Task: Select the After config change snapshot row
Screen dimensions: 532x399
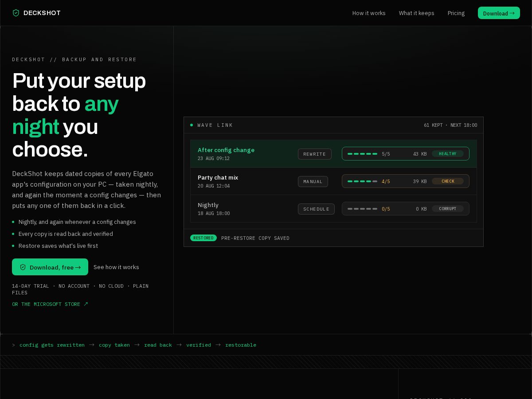Action: 333,154
